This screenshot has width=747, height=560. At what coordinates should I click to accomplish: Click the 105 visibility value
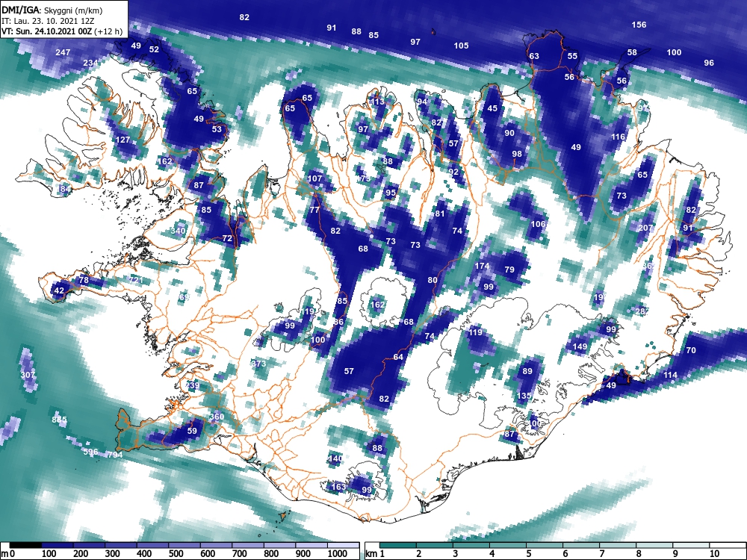pyautogui.click(x=461, y=46)
